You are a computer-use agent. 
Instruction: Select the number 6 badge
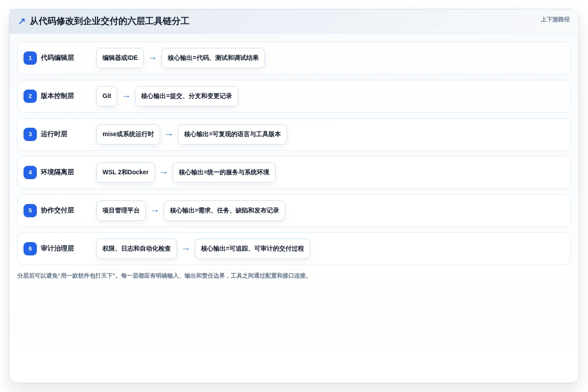[30, 249]
